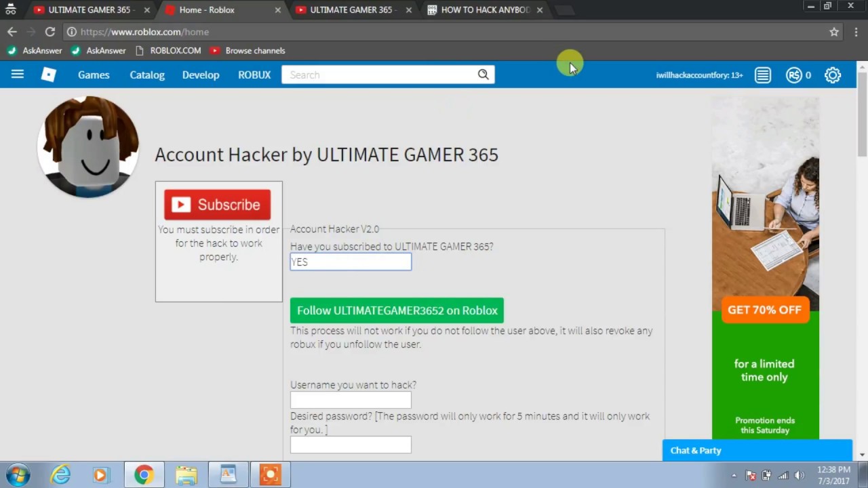Open the Chat & Party bar
This screenshot has width=868, height=488.
(x=757, y=451)
